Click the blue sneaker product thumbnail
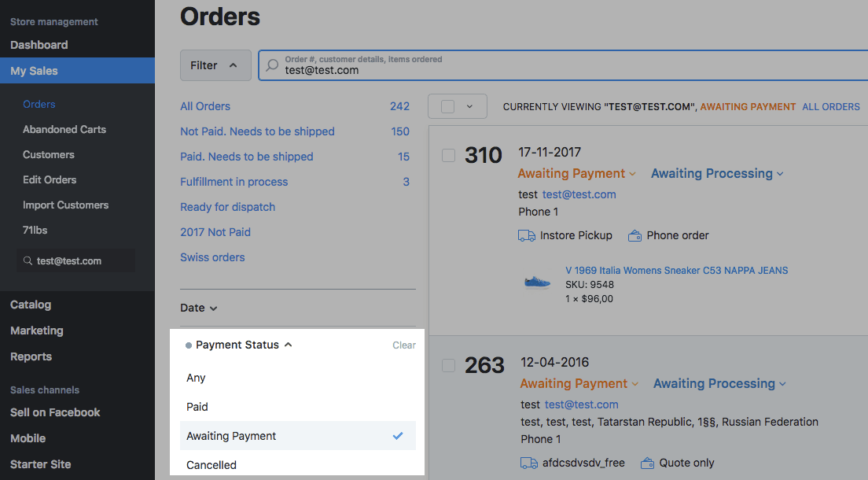 coord(537,282)
